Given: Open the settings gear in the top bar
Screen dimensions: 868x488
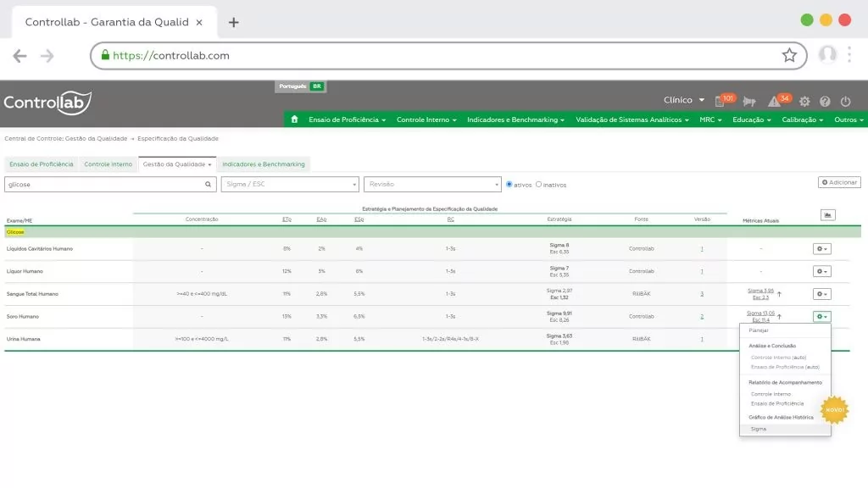Looking at the screenshot, I should click(804, 100).
